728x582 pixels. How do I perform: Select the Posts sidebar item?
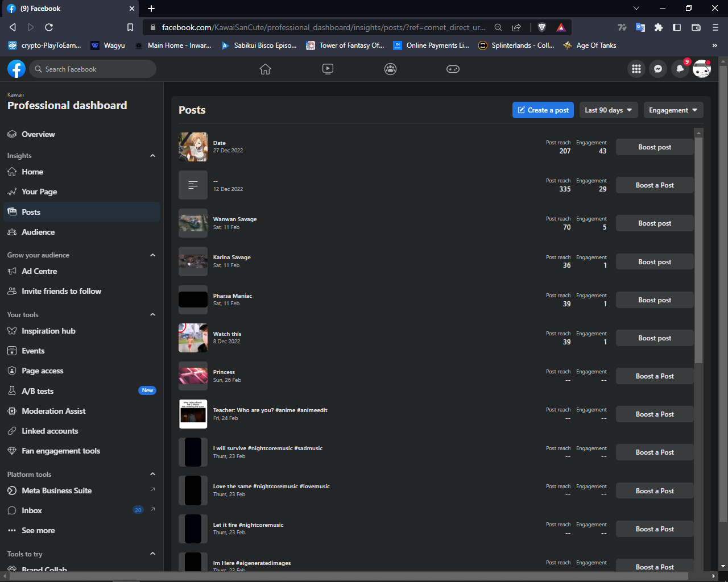(82, 212)
